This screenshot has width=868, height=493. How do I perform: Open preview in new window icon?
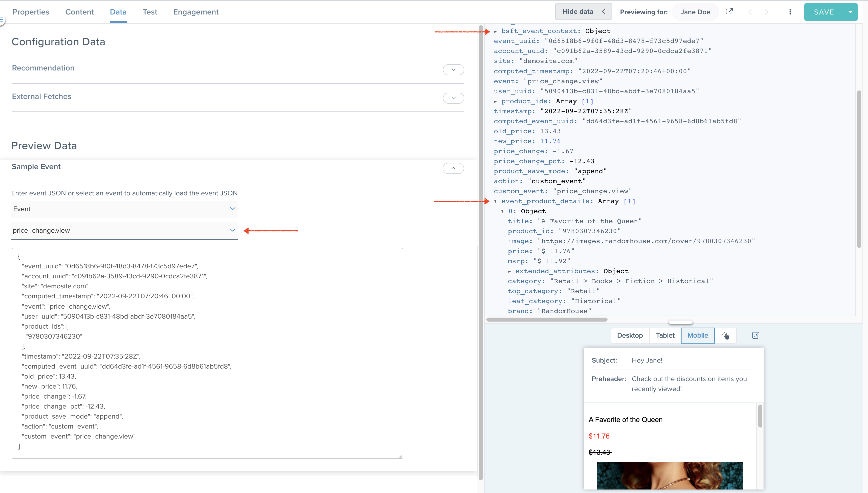point(729,11)
